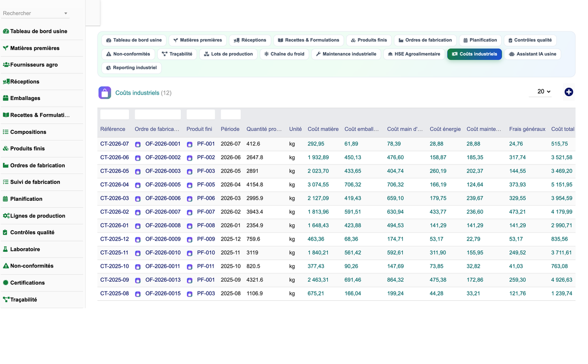Screen dimensions: 588x364
Task: Click the Tableau de bord usine sidebar icon
Action: (6, 31)
